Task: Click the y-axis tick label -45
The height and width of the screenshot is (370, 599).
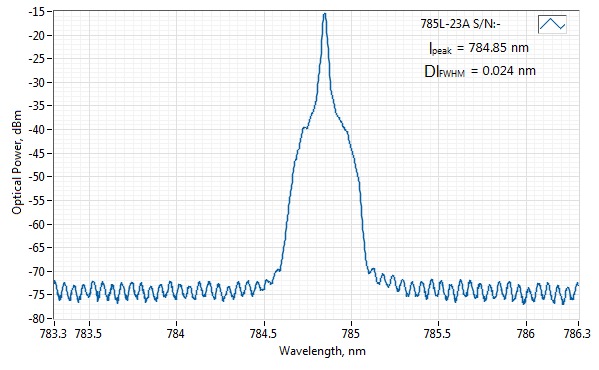Action: coord(36,153)
